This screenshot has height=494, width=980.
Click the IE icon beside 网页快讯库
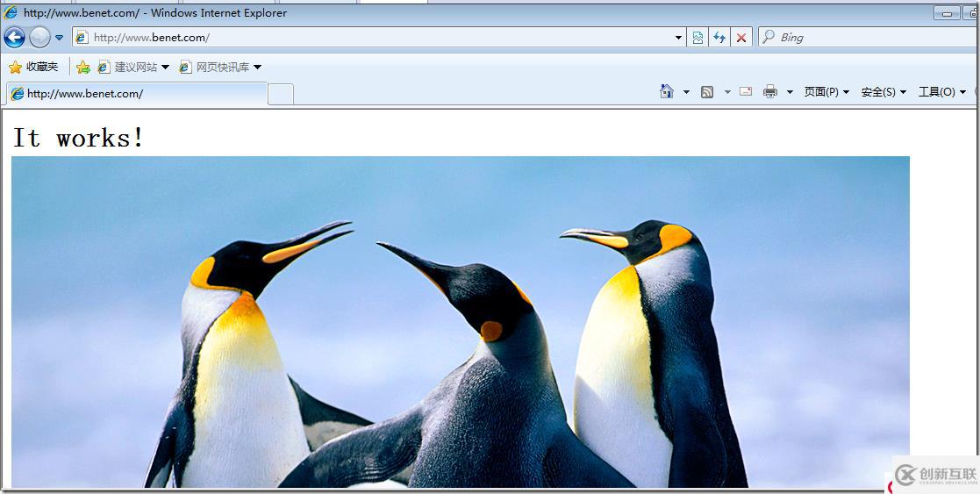(x=186, y=67)
